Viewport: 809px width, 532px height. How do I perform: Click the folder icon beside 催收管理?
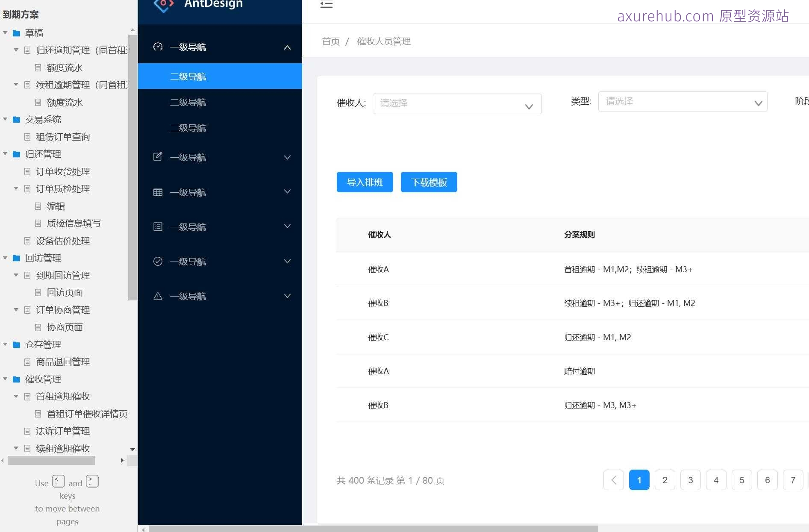pos(16,379)
